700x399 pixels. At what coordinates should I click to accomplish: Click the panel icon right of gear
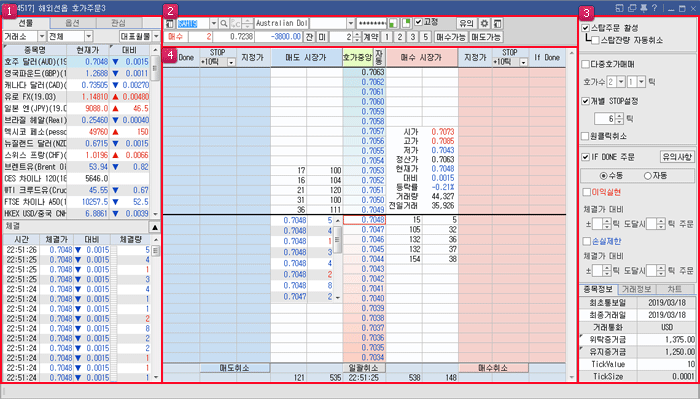(497, 23)
